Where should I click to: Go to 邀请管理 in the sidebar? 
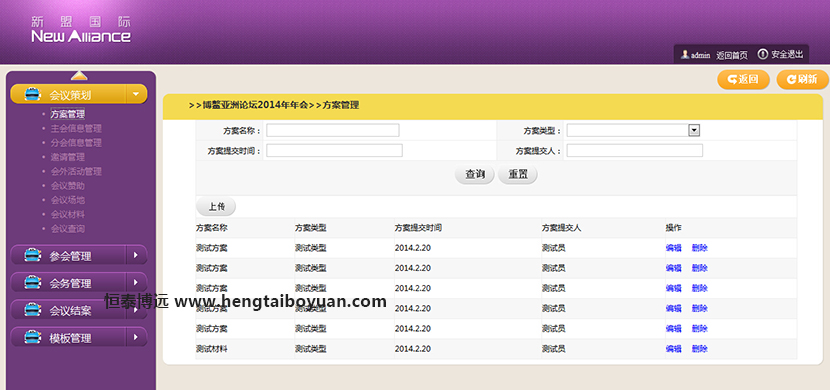tap(67, 157)
